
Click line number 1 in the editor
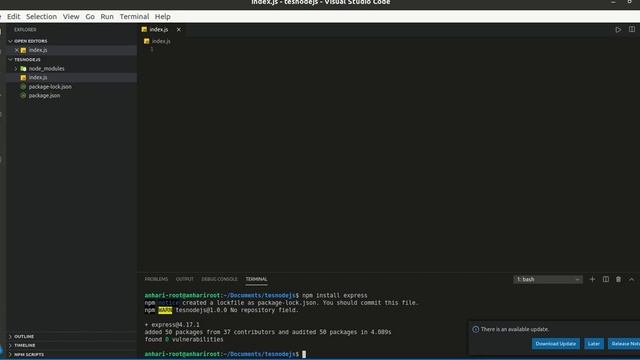click(x=152, y=50)
